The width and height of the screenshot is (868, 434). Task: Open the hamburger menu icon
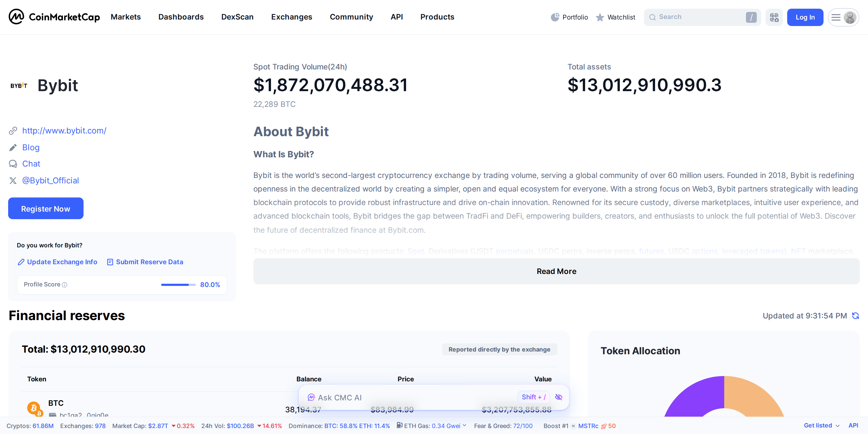pyautogui.click(x=836, y=17)
